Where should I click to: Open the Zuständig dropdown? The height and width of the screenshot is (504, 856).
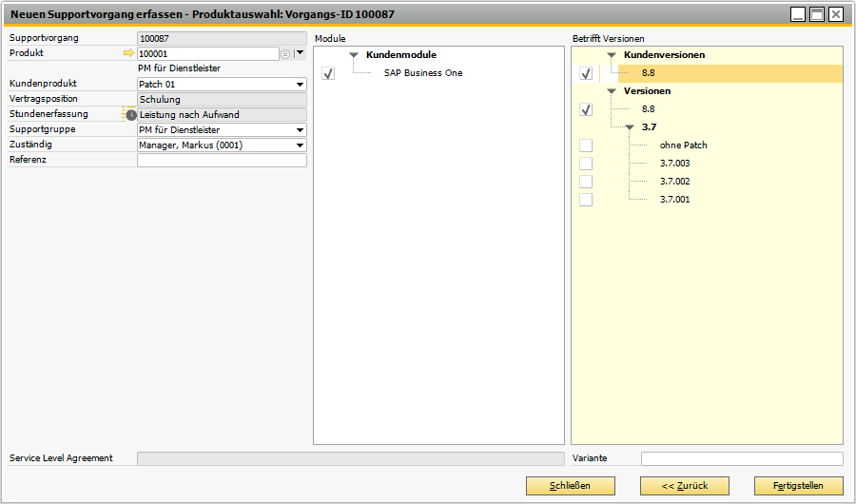(301, 145)
